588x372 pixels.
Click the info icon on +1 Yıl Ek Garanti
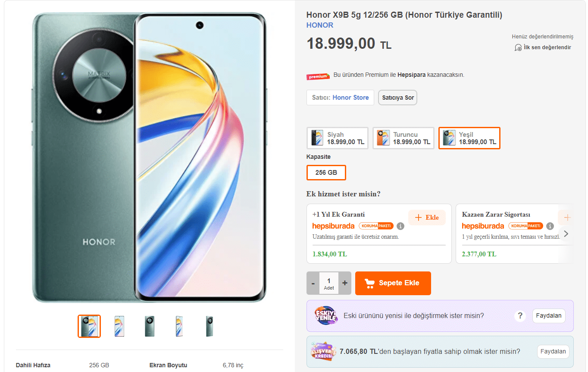[x=400, y=226]
